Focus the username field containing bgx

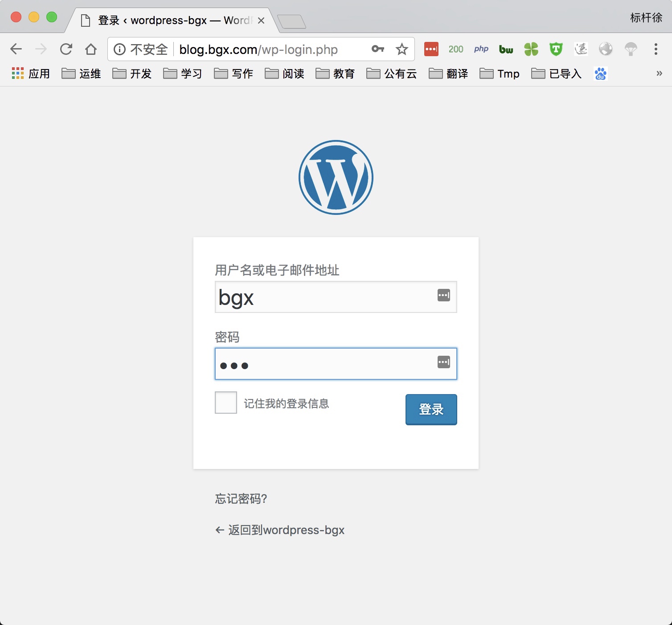click(336, 297)
